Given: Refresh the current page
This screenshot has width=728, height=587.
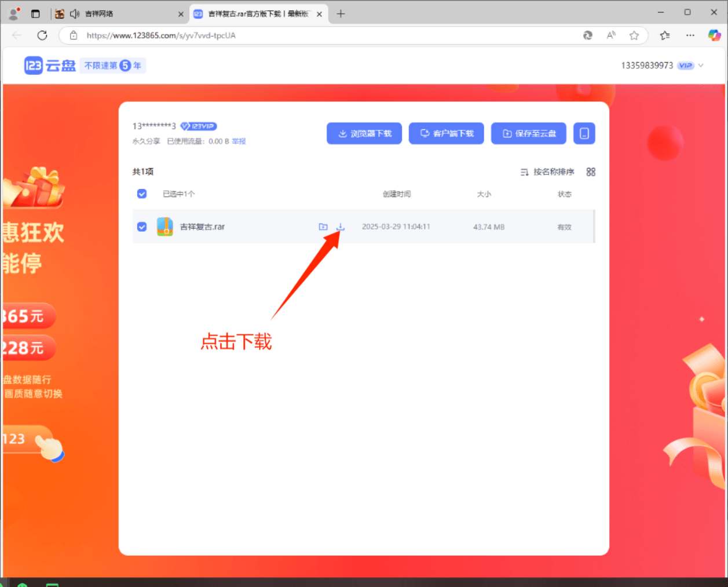Looking at the screenshot, I should click(x=42, y=35).
